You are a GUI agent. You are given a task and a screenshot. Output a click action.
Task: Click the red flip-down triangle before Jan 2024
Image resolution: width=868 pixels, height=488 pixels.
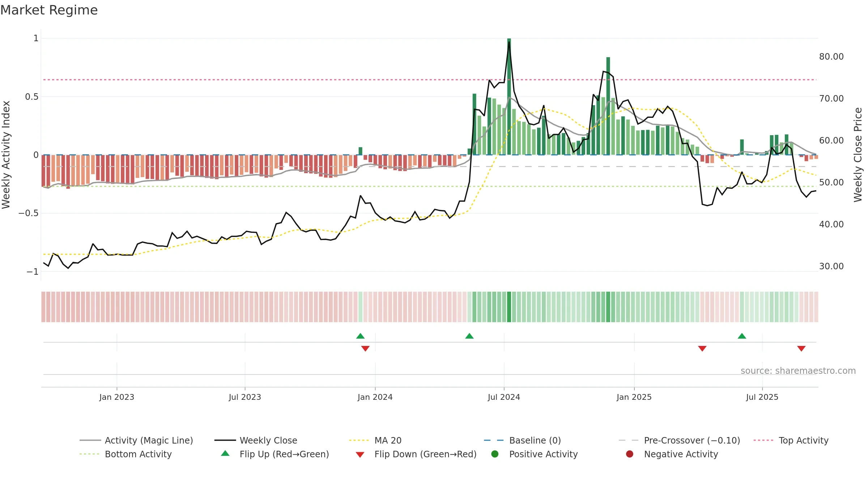tap(365, 348)
